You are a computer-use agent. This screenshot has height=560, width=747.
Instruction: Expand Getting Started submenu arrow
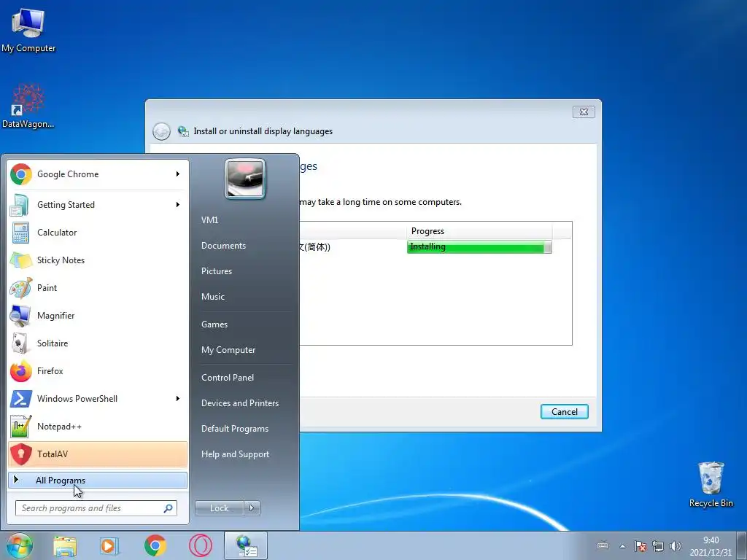click(178, 205)
